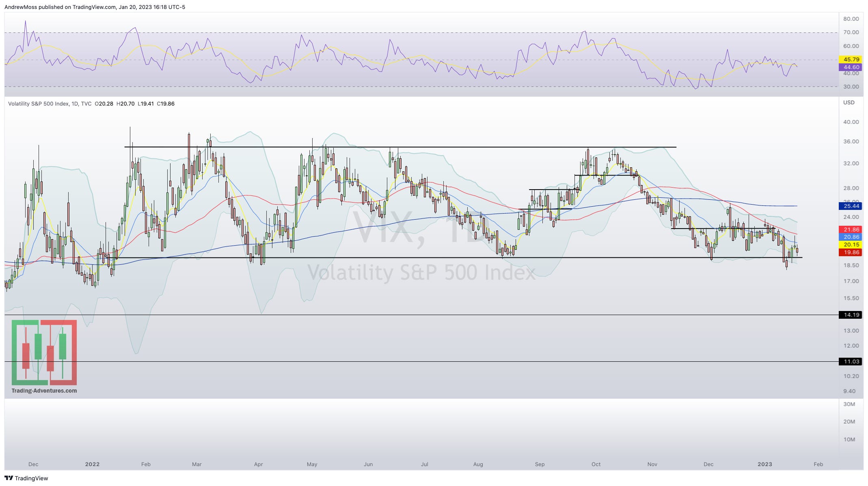Select the 19.86 last price label
Screen dimensions: 868x486
point(851,252)
